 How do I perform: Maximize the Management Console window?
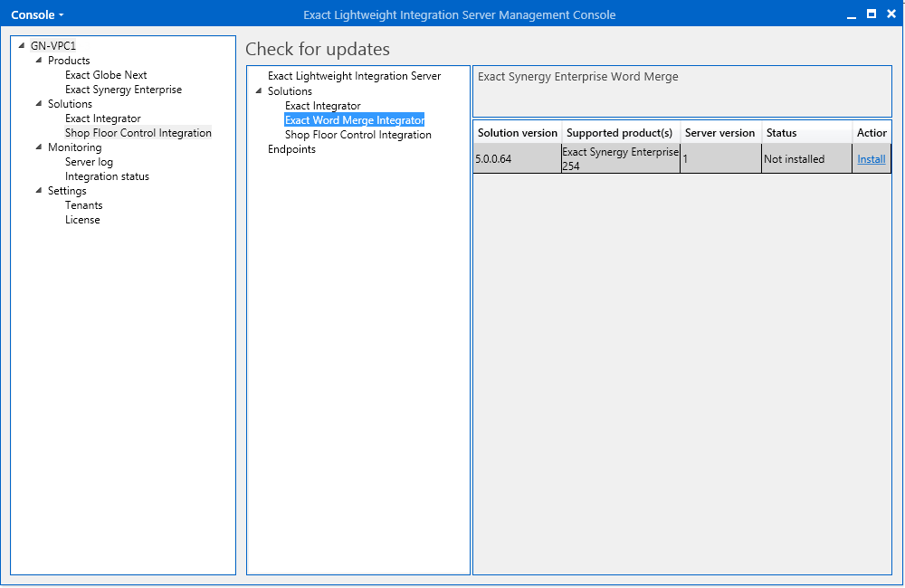(x=872, y=14)
